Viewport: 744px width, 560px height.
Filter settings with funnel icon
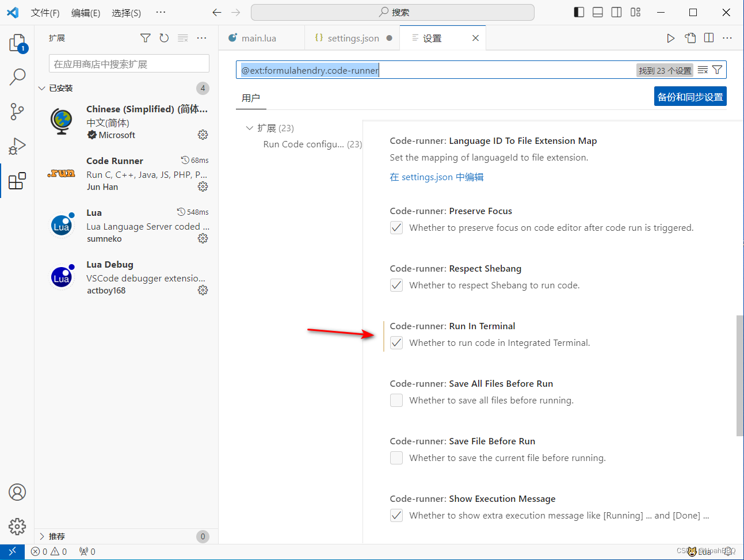(x=717, y=70)
